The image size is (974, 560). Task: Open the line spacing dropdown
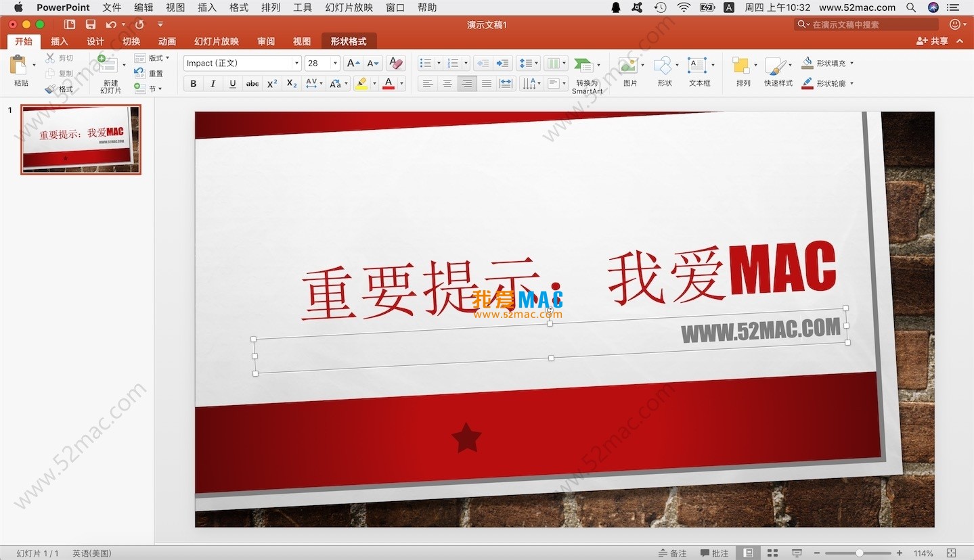click(x=528, y=64)
